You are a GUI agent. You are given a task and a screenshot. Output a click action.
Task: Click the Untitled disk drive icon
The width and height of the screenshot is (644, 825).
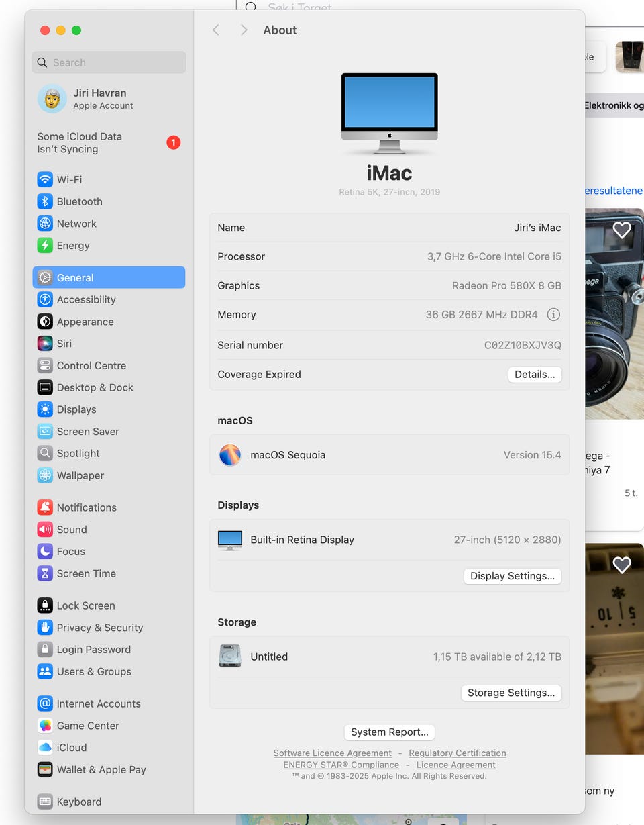coord(230,656)
